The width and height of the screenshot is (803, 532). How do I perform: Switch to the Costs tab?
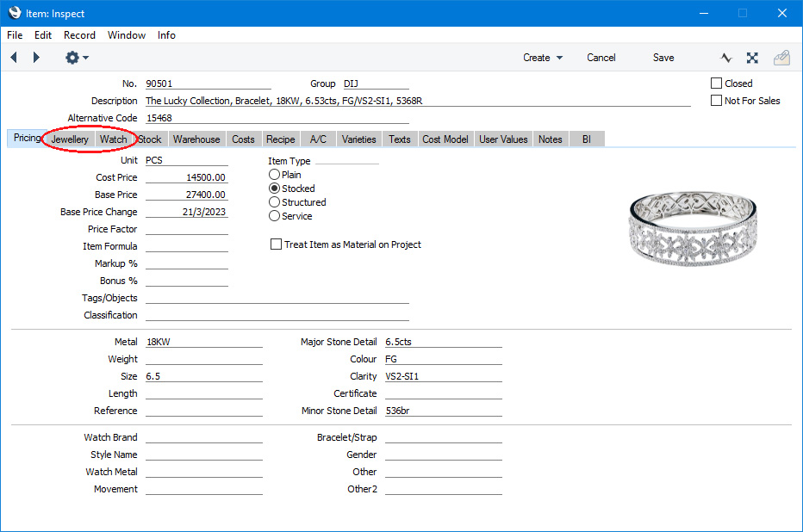coord(243,139)
